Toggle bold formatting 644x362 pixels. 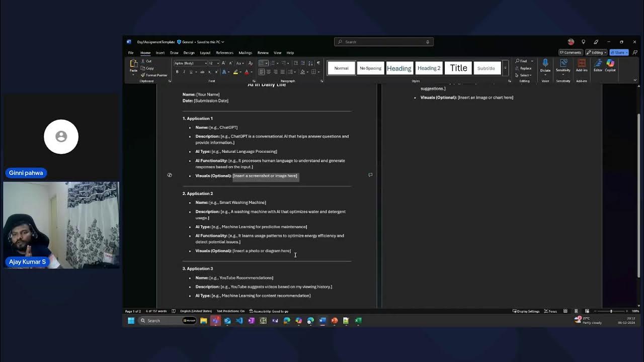click(177, 72)
